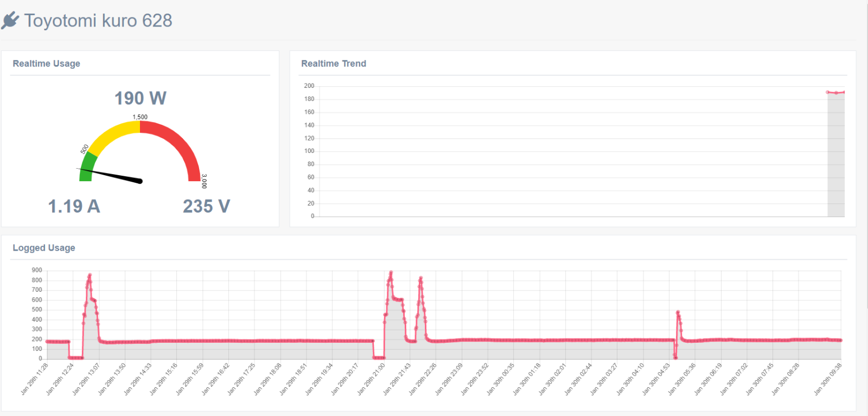Click the grey bar in Realtime Trend chart

tap(836, 155)
